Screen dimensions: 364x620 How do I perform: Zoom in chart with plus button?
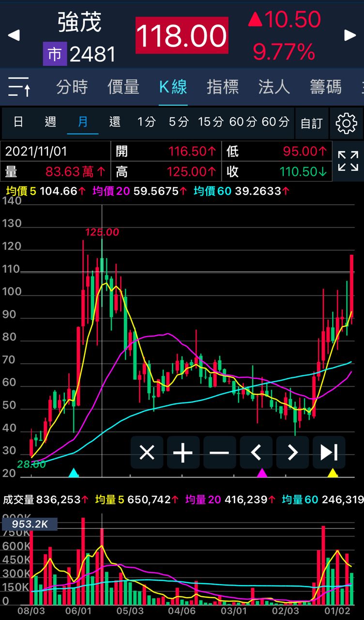click(183, 452)
